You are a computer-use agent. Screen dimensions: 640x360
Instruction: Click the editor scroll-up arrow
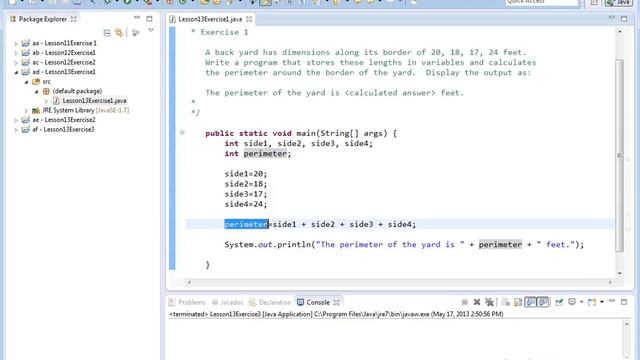pos(620,31)
